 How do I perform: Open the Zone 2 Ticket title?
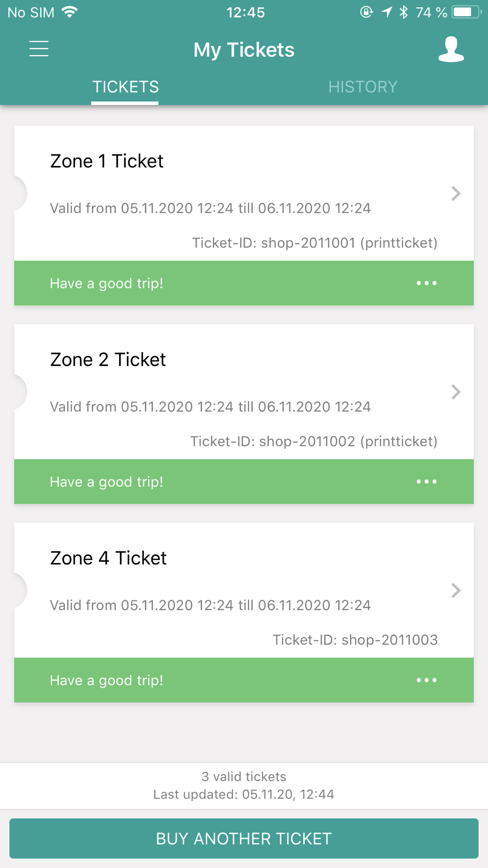(x=108, y=360)
